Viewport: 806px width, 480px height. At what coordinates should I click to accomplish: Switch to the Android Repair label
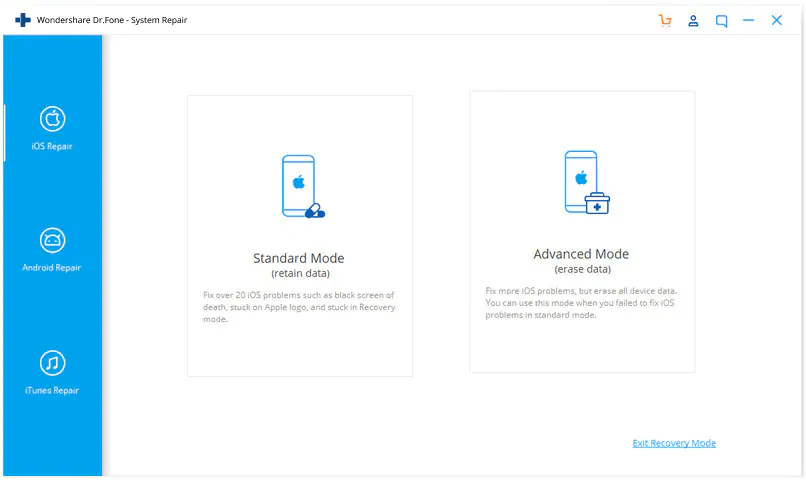click(x=52, y=268)
